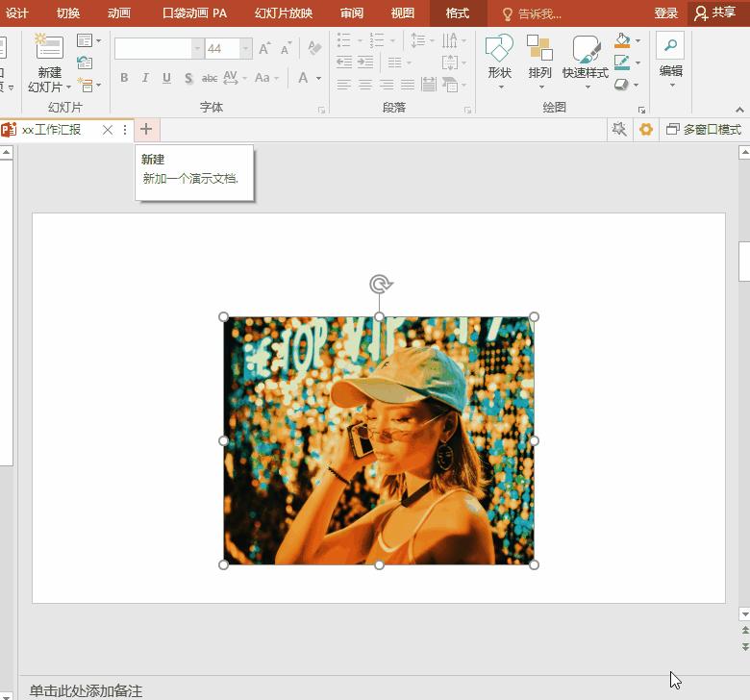
Task: Click the three-dot menu on xx工作汇报 tab
Action: (x=125, y=130)
